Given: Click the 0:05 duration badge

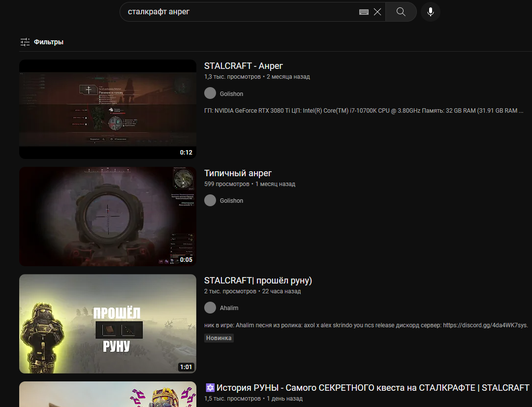Looking at the screenshot, I should [186, 260].
